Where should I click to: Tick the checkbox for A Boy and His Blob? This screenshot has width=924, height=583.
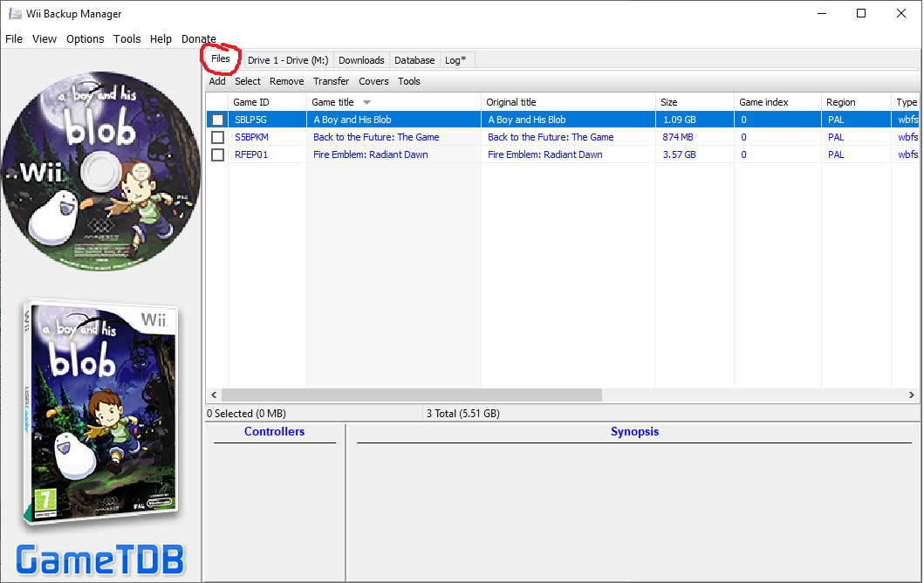[217, 120]
